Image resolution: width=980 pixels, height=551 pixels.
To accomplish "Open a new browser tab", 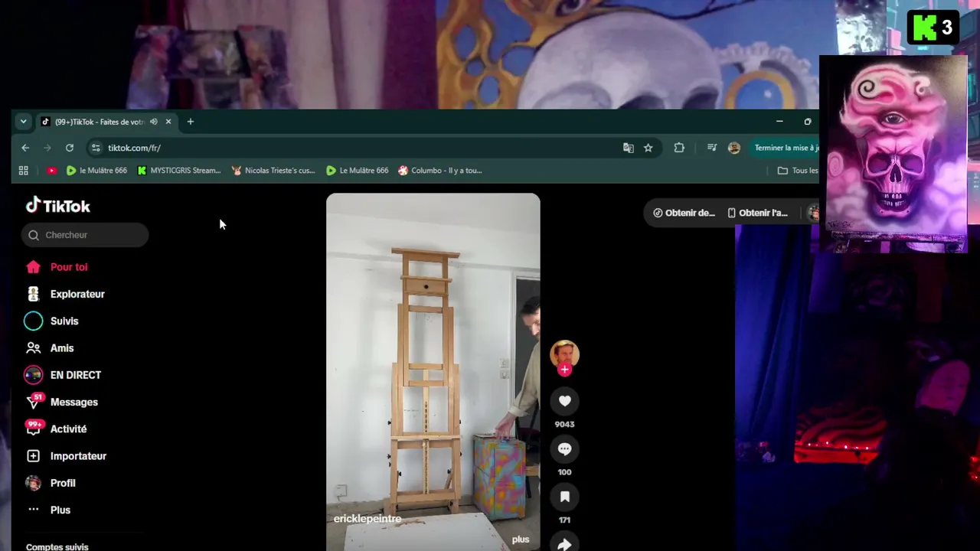I will point(191,122).
